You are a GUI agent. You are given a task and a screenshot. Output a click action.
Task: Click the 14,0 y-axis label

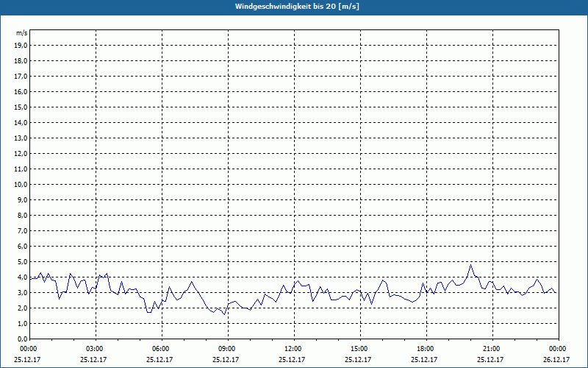[21, 123]
